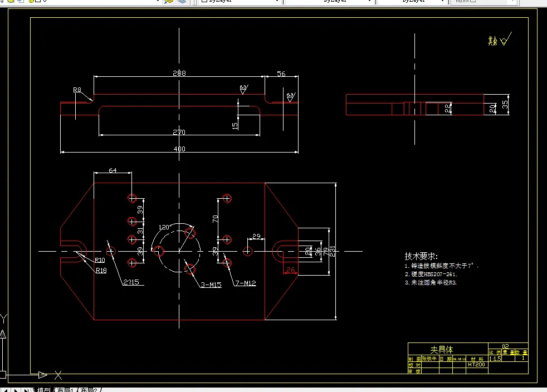The width and height of the screenshot is (547, 392).
Task: Click the 400 overall length dimension
Action: coord(179,149)
